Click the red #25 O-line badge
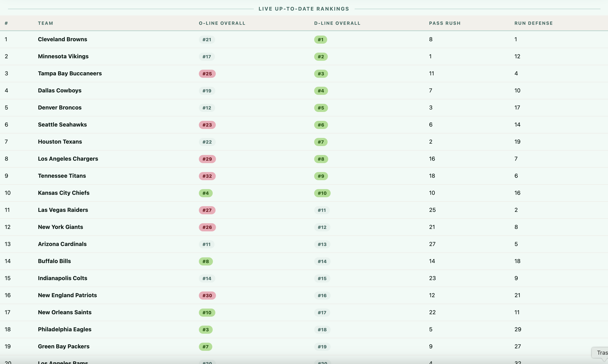This screenshot has height=364, width=608. point(207,74)
